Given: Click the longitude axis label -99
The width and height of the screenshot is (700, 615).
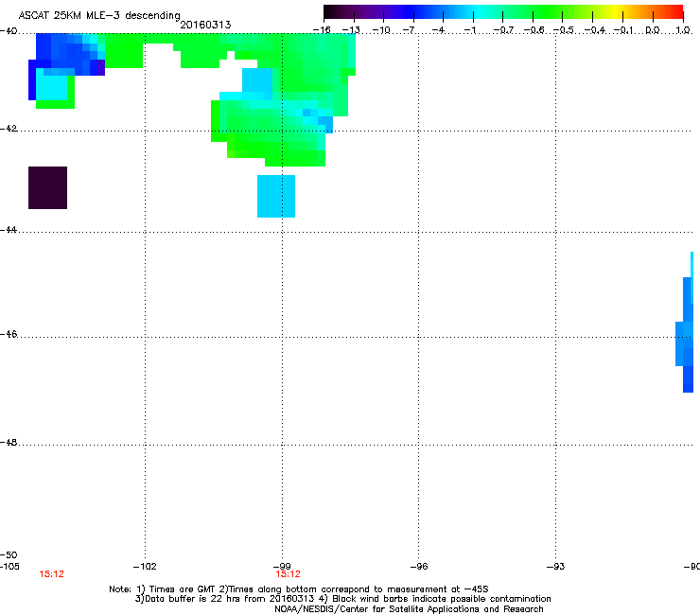Looking at the screenshot, I should tap(282, 567).
